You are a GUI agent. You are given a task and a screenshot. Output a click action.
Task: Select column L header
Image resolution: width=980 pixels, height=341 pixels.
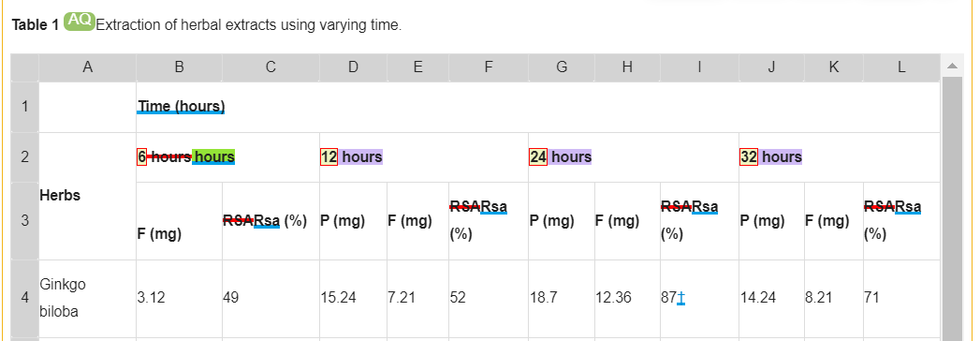point(901,67)
